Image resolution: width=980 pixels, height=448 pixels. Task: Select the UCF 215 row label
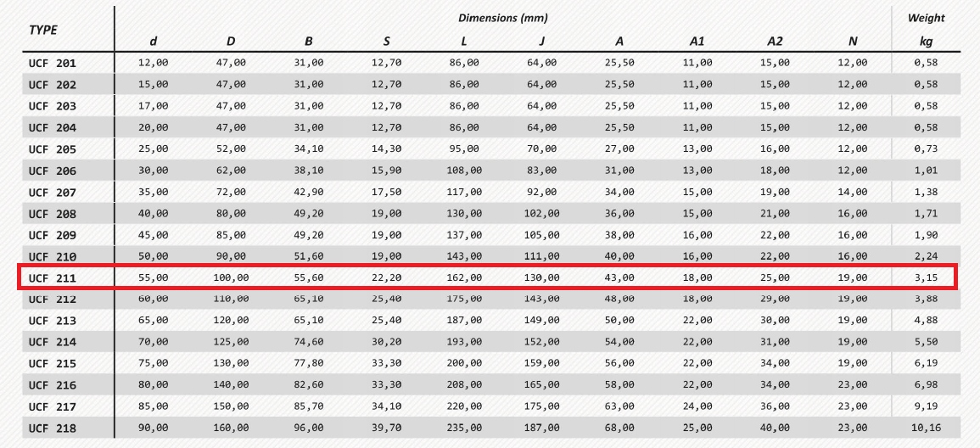(52, 364)
